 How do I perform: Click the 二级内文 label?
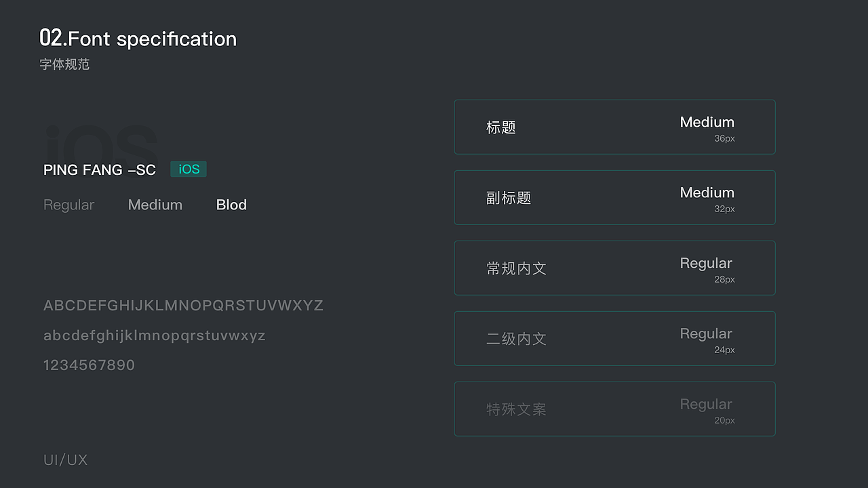pyautogui.click(x=516, y=339)
